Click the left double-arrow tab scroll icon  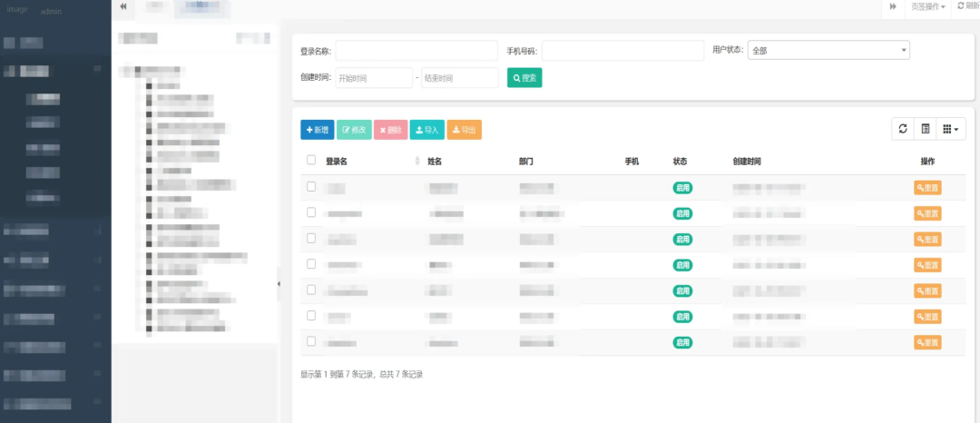point(123,6)
